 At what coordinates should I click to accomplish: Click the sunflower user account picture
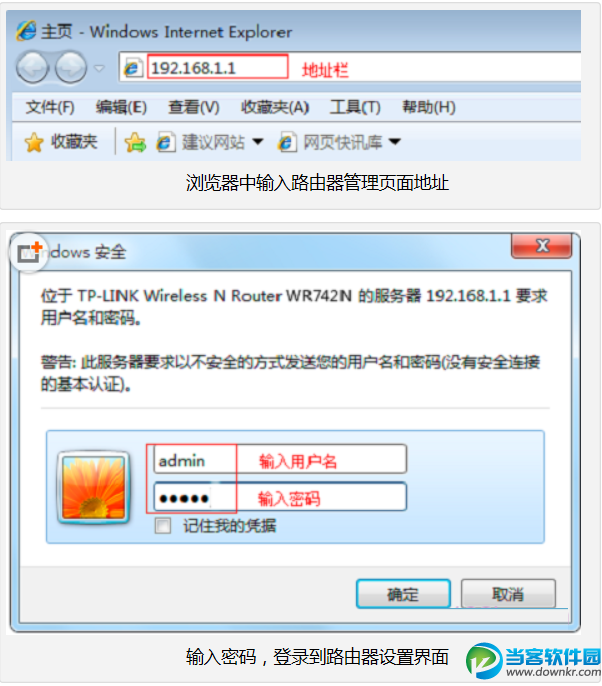pyautogui.click(x=94, y=487)
